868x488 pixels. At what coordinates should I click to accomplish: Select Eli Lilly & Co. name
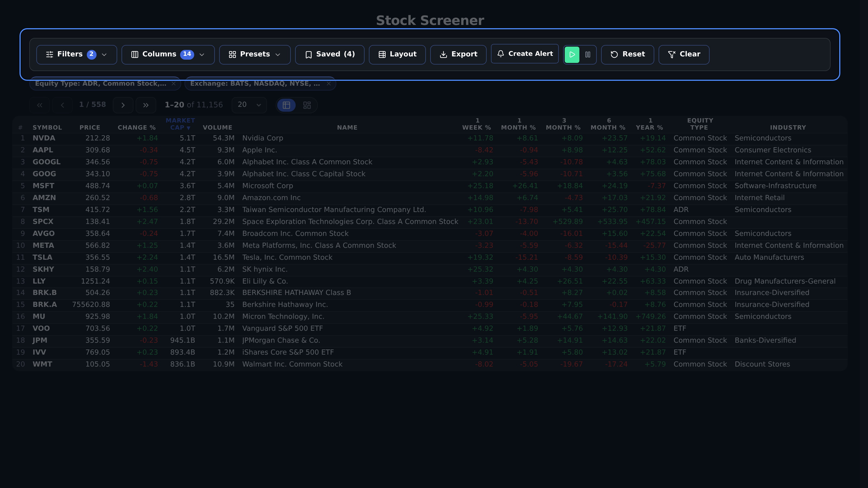pos(265,281)
